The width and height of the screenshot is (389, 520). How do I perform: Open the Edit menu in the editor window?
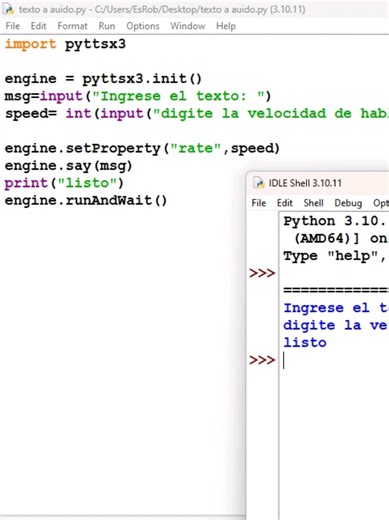[x=38, y=26]
